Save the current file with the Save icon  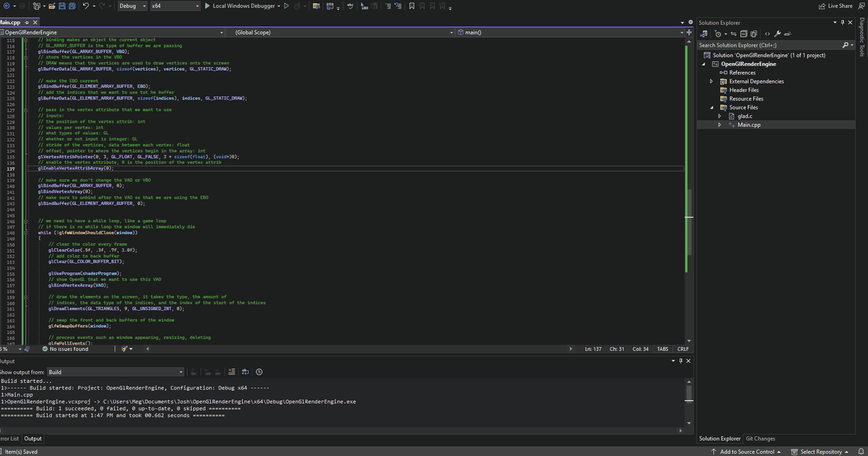pos(62,6)
